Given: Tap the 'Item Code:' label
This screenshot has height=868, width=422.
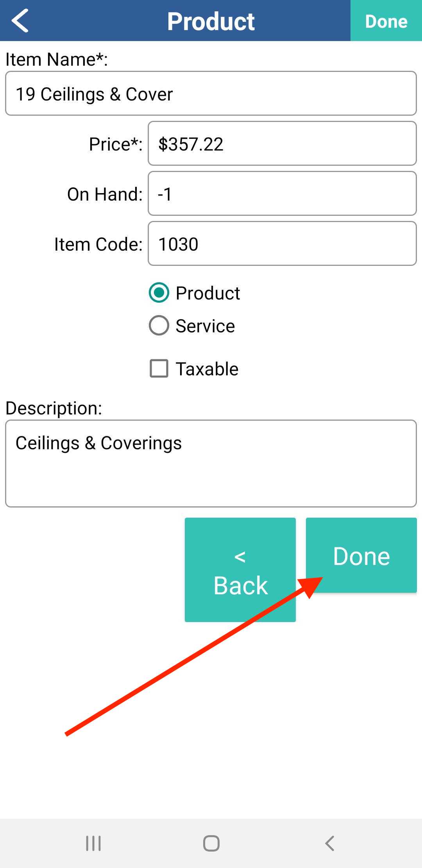Looking at the screenshot, I should click(98, 244).
